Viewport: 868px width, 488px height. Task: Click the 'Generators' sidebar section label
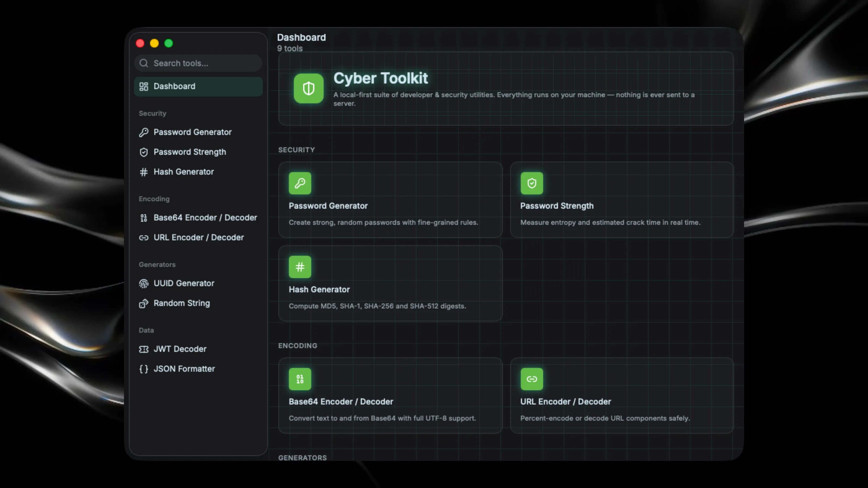coord(157,265)
